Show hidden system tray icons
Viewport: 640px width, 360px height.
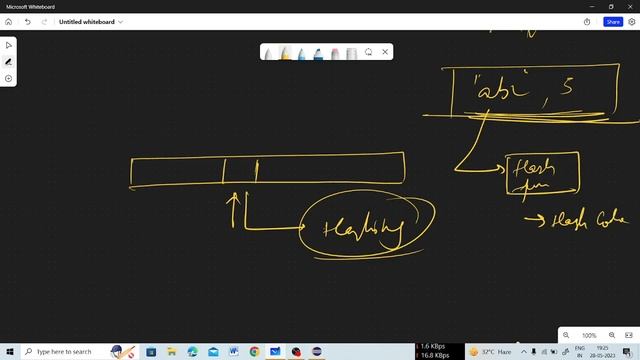coord(524,351)
